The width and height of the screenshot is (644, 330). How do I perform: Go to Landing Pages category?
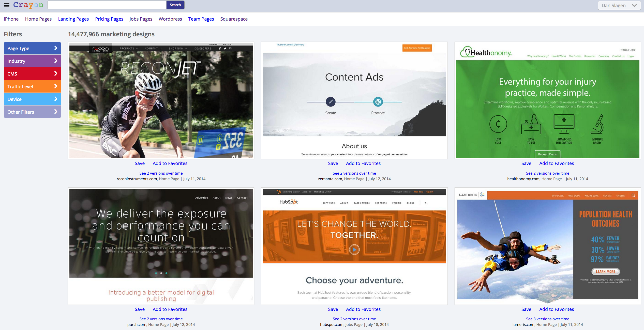pyautogui.click(x=73, y=19)
